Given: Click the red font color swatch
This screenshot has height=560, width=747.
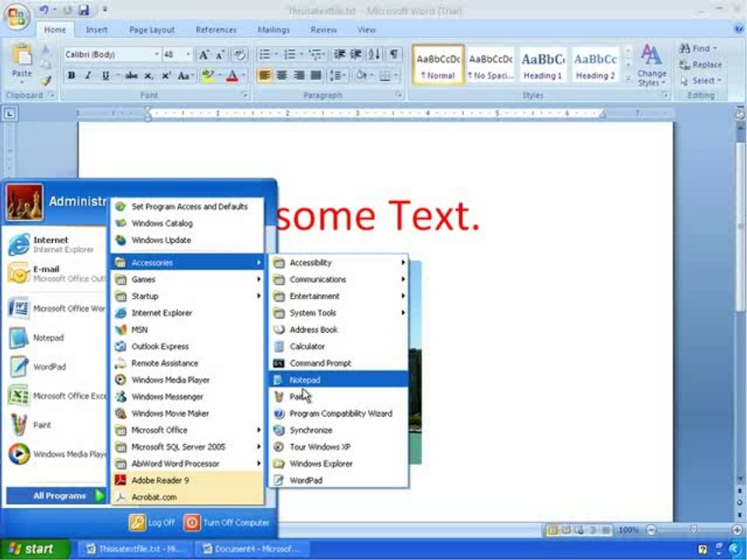Looking at the screenshot, I should coord(232,75).
